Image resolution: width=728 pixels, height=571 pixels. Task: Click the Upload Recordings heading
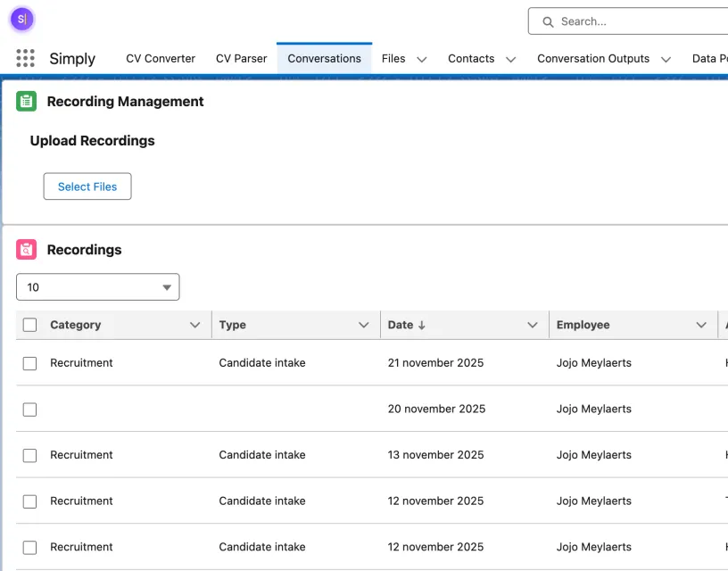93,141
